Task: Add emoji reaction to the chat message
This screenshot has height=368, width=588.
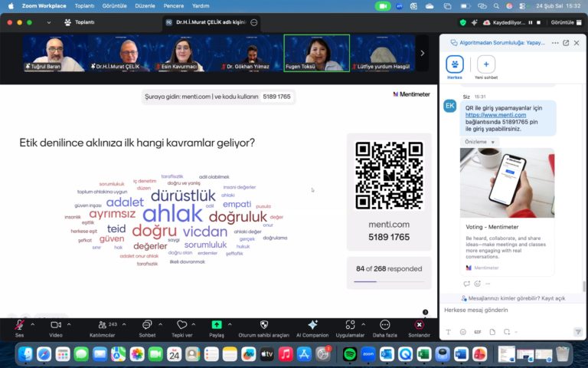Action: 478,284
